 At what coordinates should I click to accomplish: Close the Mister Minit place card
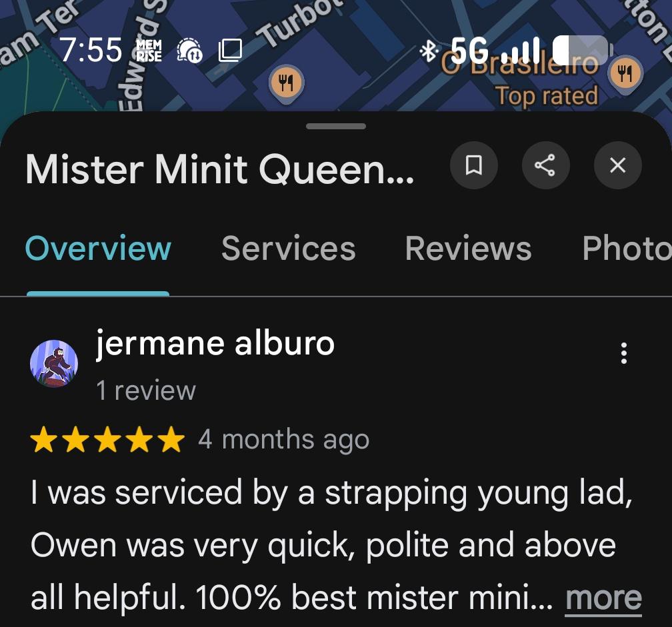point(617,165)
